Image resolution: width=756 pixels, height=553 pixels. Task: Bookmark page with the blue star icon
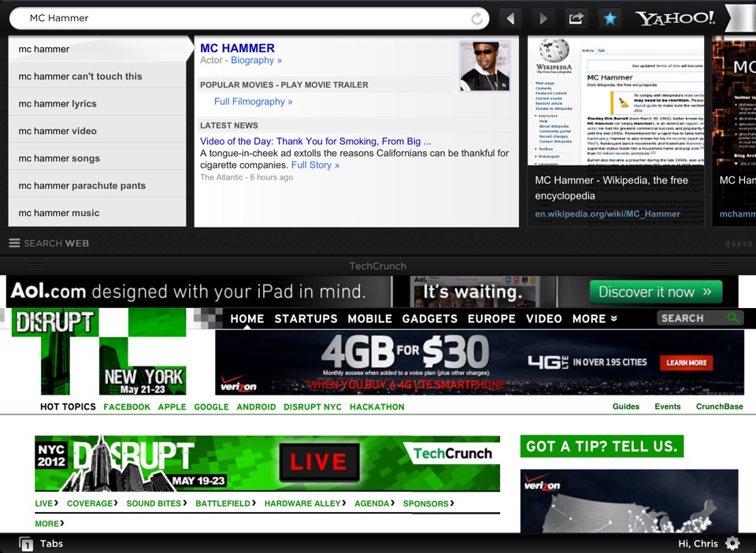point(610,18)
